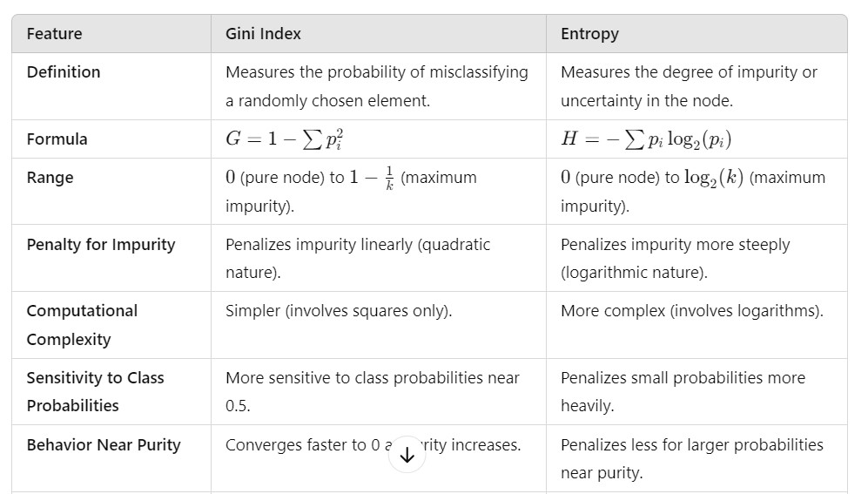Select the Range row label
Screen dimensions: 868x494
click(50, 178)
